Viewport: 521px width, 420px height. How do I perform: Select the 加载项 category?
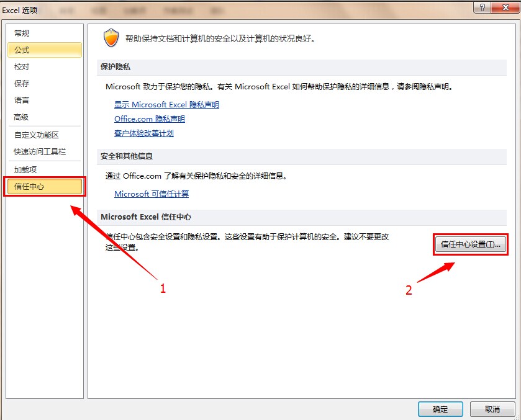coord(26,170)
